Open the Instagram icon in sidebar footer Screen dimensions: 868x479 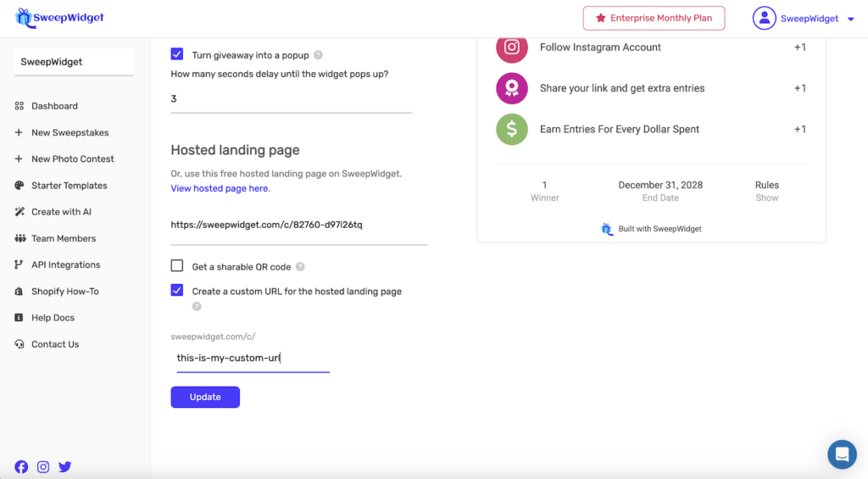43,466
